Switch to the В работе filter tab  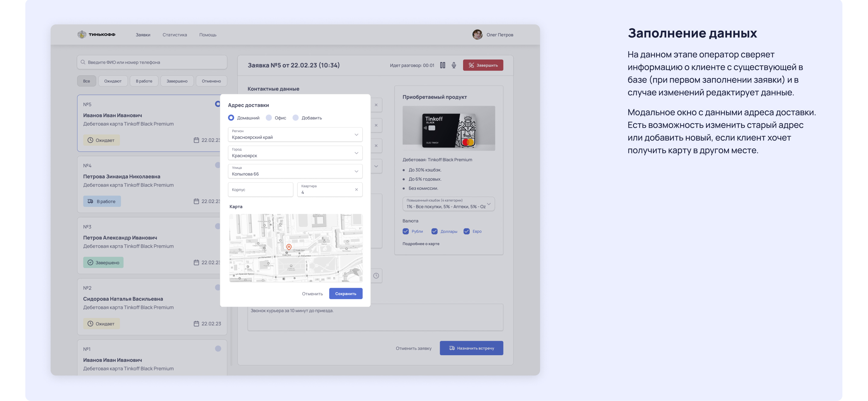(x=144, y=81)
